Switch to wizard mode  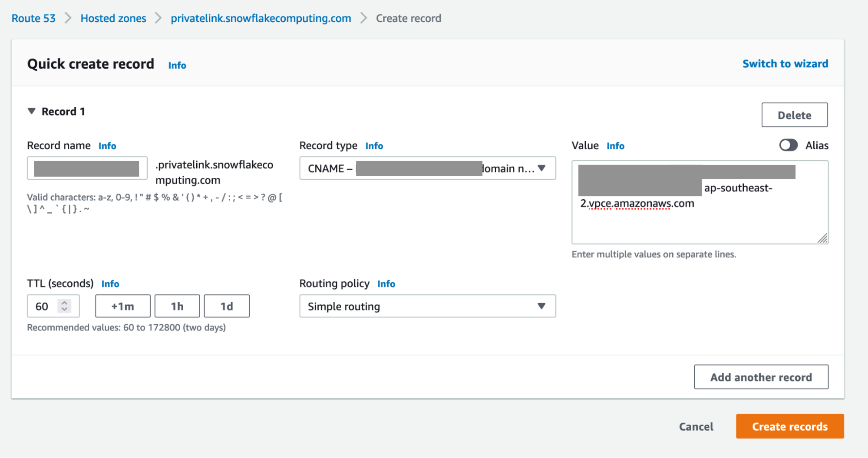(x=785, y=63)
